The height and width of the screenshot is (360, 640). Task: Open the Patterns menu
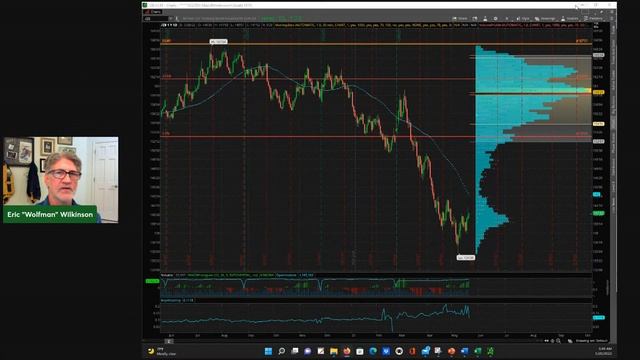[593, 19]
